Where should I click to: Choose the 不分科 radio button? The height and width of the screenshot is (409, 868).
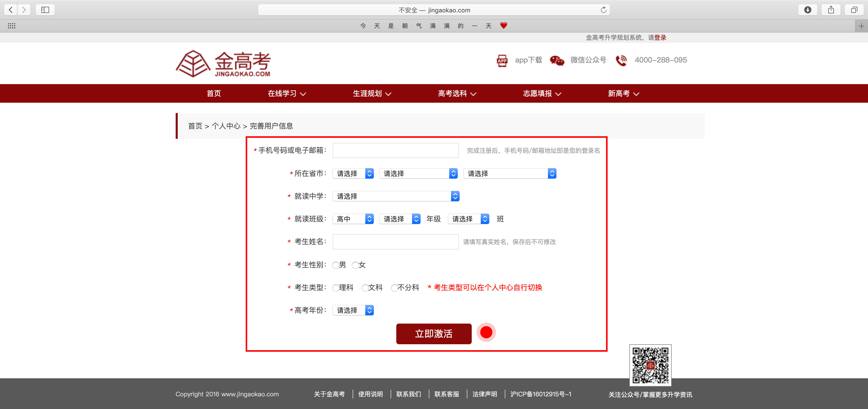click(x=394, y=288)
